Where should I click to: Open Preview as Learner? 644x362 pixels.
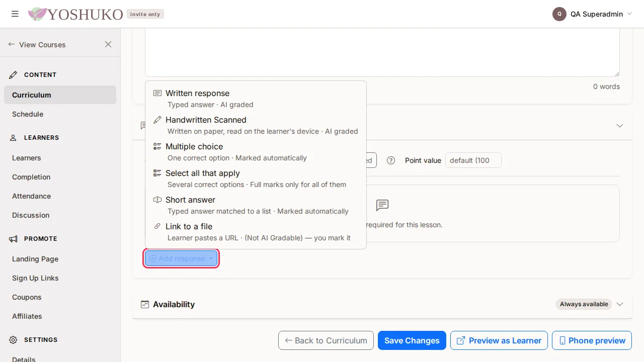click(x=499, y=340)
